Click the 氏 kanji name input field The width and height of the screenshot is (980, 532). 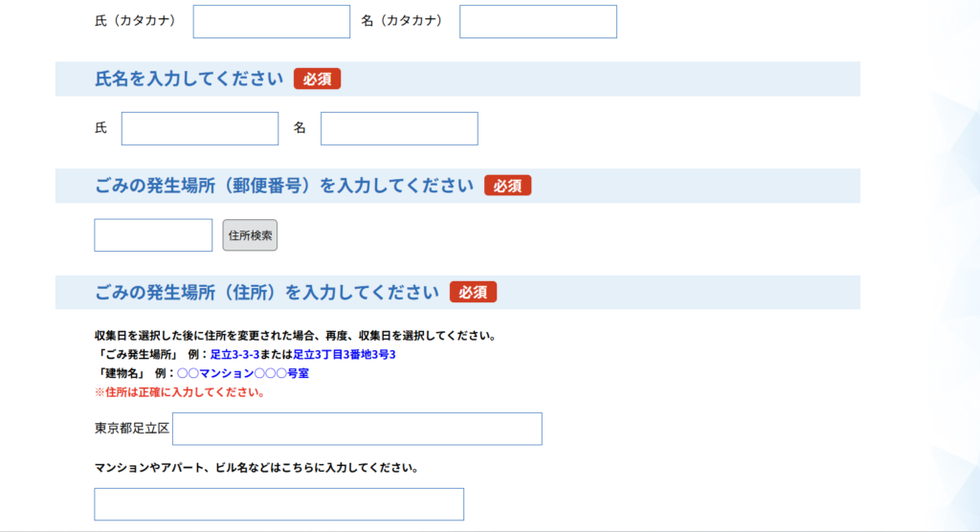[x=199, y=129]
